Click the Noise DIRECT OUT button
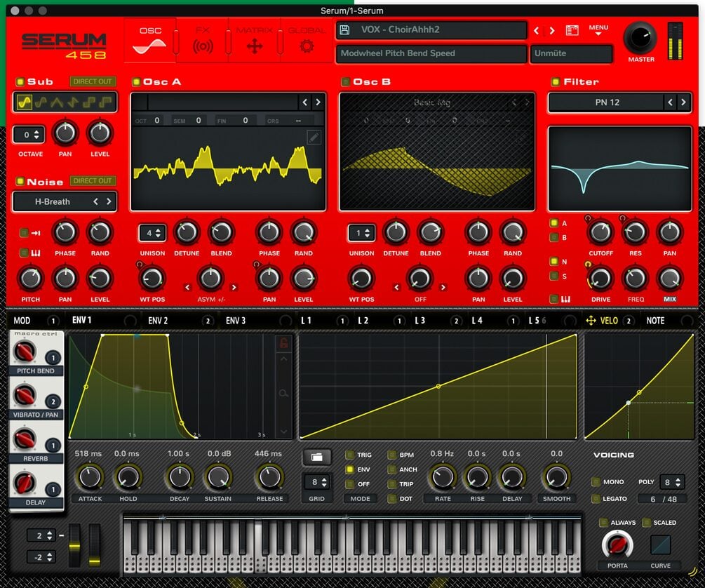This screenshot has width=705, height=588. 92,181
